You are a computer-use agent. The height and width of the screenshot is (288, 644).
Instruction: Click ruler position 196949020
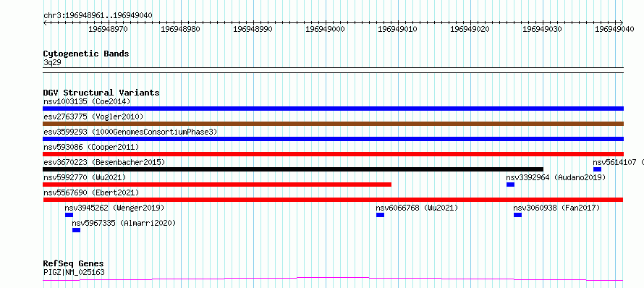(x=470, y=29)
